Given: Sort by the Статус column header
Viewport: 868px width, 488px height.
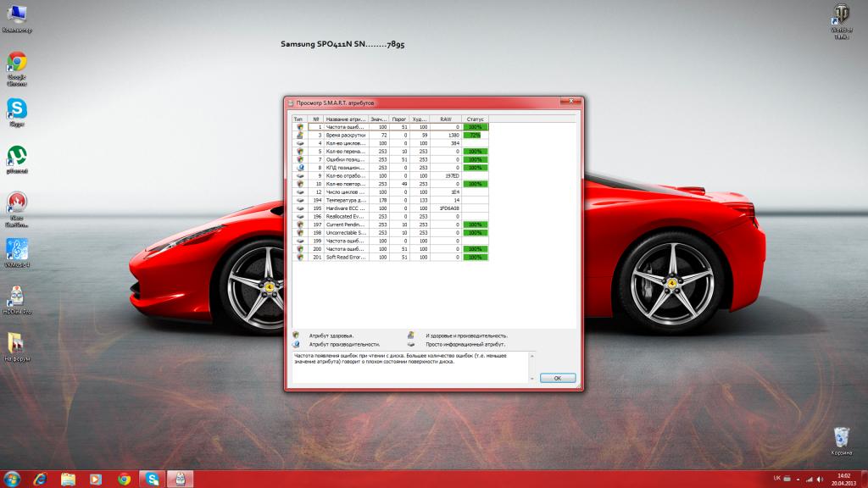Looking at the screenshot, I should 475,119.
